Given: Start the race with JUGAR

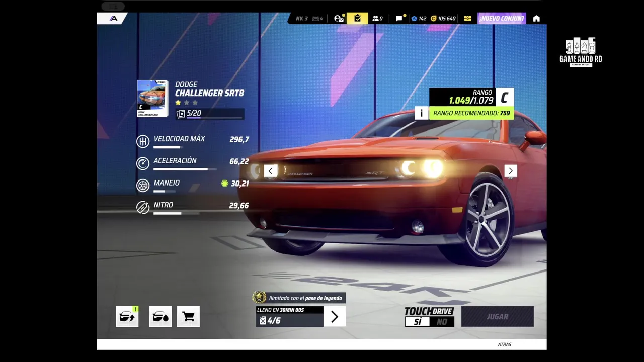Looking at the screenshot, I should tap(498, 317).
